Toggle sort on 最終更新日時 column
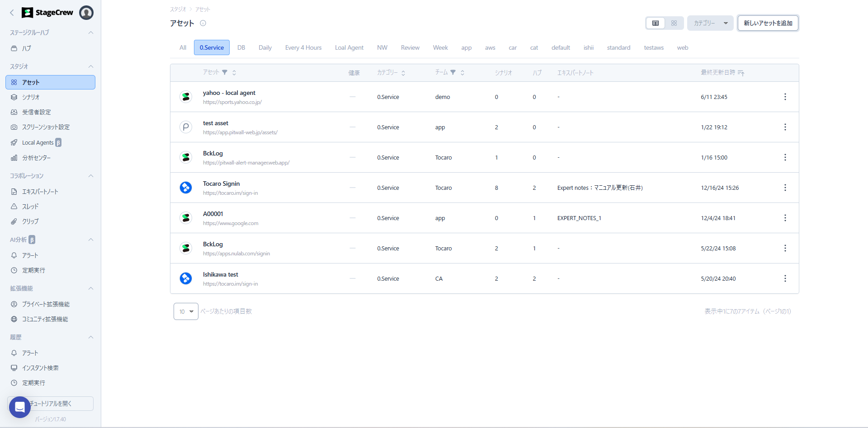This screenshot has width=868, height=428. [741, 73]
